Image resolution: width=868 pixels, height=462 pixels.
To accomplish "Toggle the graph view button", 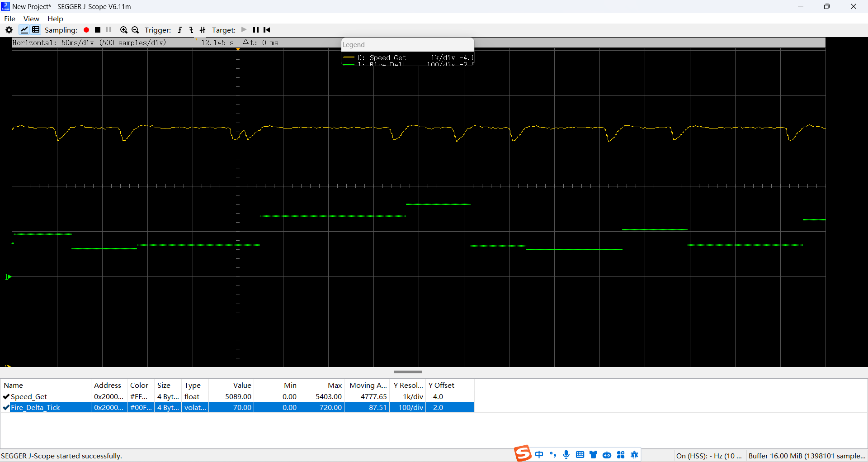I will coord(24,30).
